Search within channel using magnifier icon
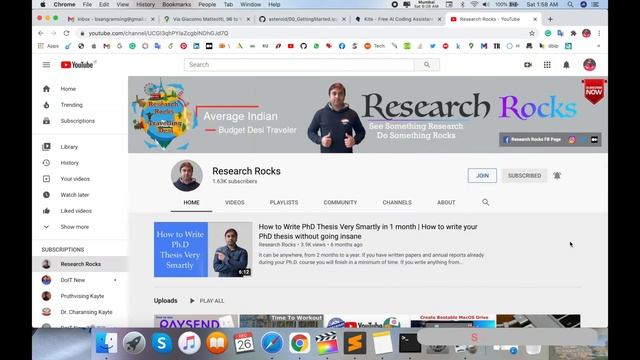This screenshot has height=360, width=640. pyautogui.click(x=485, y=202)
